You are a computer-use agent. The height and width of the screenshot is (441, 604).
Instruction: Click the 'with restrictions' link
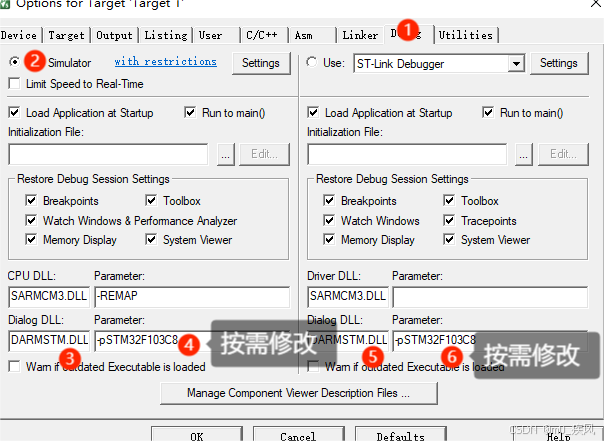pos(165,62)
